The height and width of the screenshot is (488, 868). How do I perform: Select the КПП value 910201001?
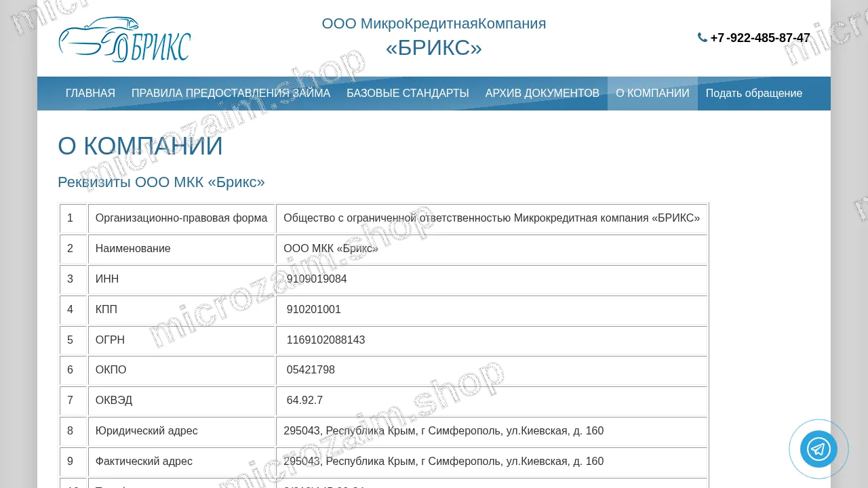(492, 310)
